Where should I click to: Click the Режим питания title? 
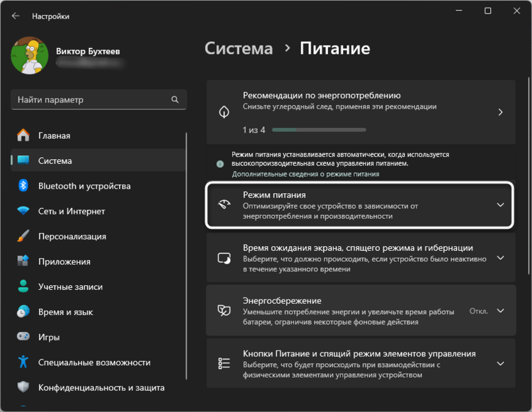tap(274, 194)
